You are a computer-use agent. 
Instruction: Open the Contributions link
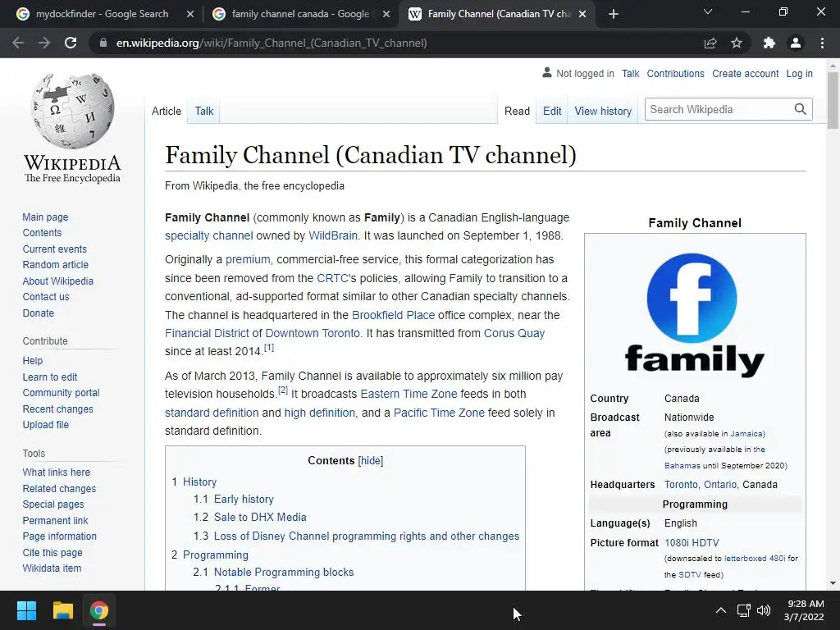[x=675, y=73]
